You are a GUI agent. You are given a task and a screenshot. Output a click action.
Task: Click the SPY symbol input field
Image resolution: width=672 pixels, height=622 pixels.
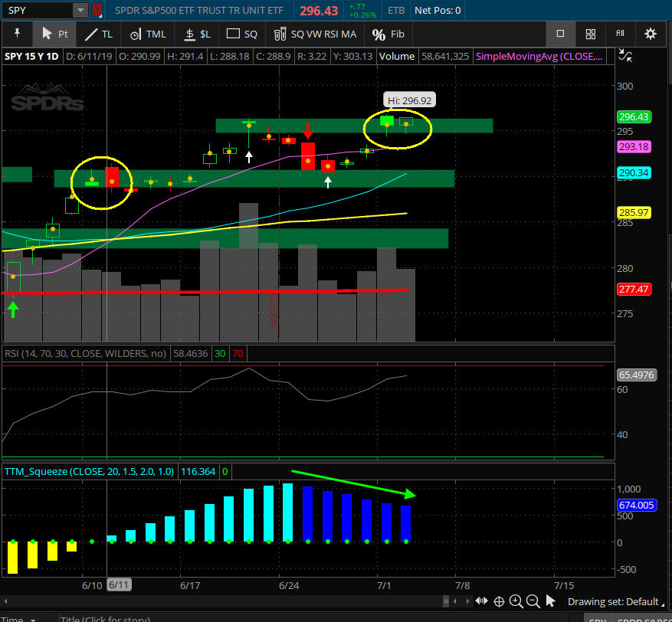coord(38,11)
